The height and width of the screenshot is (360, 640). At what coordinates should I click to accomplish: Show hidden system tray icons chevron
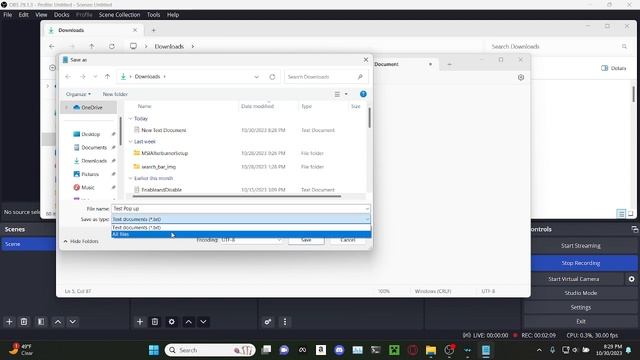click(x=539, y=350)
